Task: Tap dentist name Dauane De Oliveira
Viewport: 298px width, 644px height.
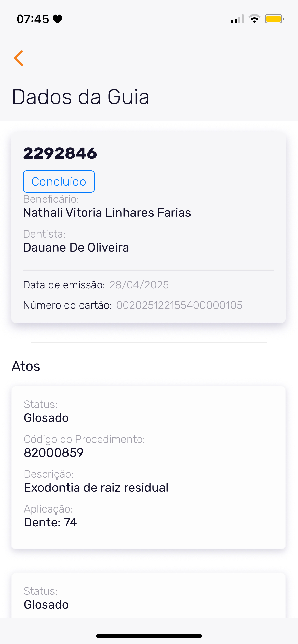Action: click(76, 247)
